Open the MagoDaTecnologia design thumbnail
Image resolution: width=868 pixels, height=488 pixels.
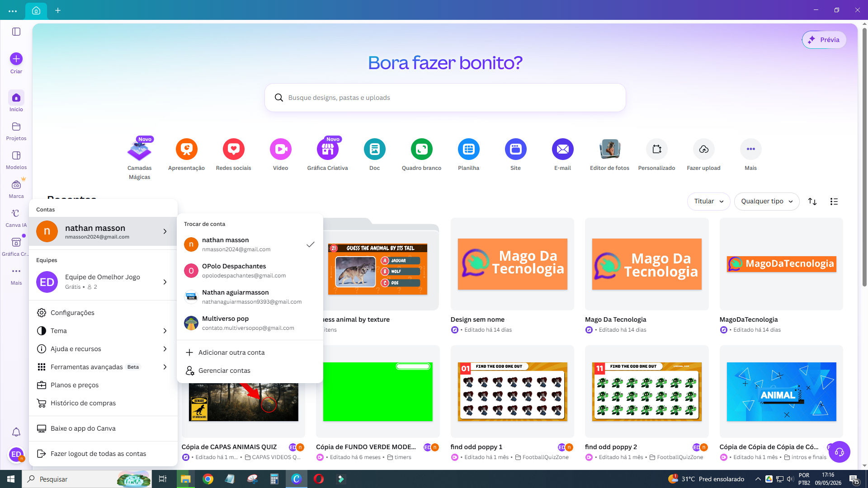pos(781,264)
